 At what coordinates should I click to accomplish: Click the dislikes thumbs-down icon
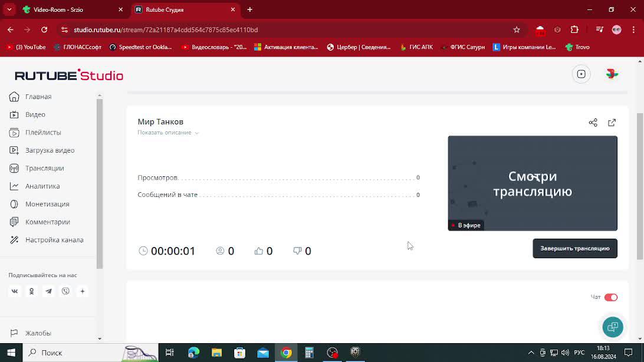click(x=297, y=251)
